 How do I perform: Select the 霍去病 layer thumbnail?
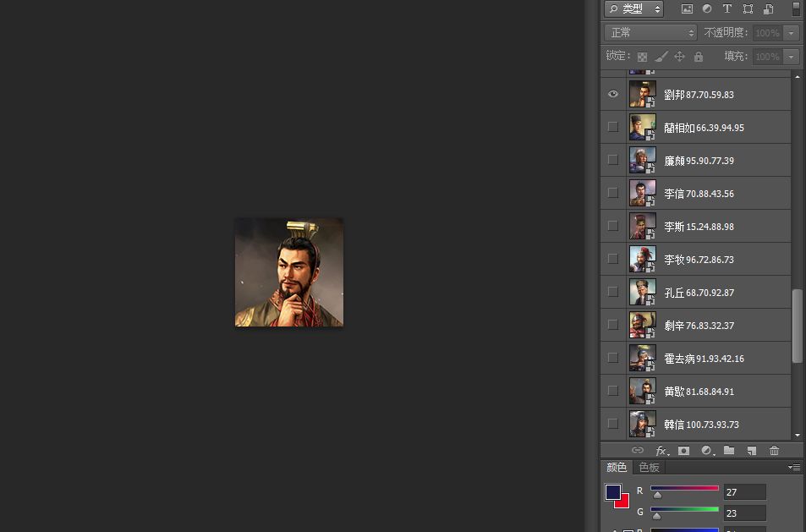click(x=643, y=358)
